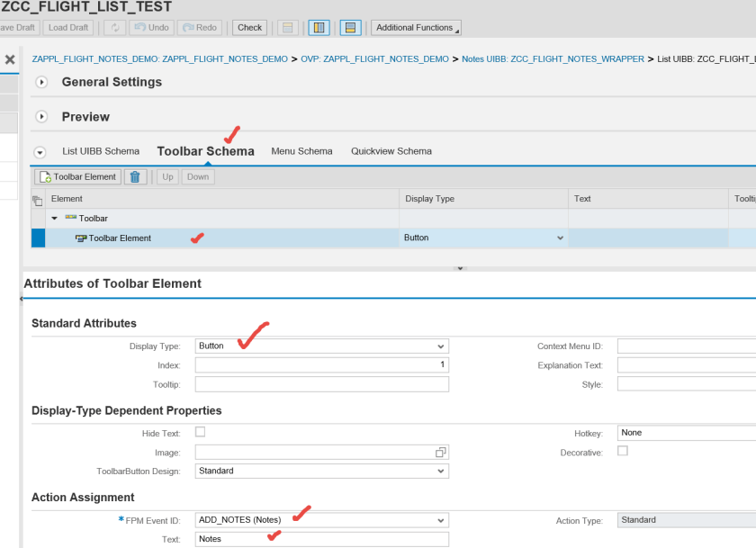Switch to the Quickview Schema tab
This screenshot has height=548, width=756.
coord(391,151)
